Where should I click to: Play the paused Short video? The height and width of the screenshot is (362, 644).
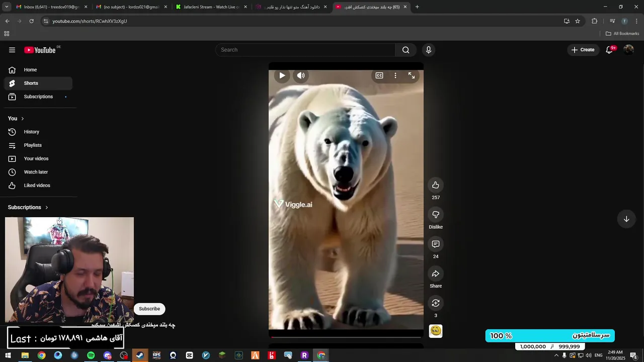coord(282,75)
